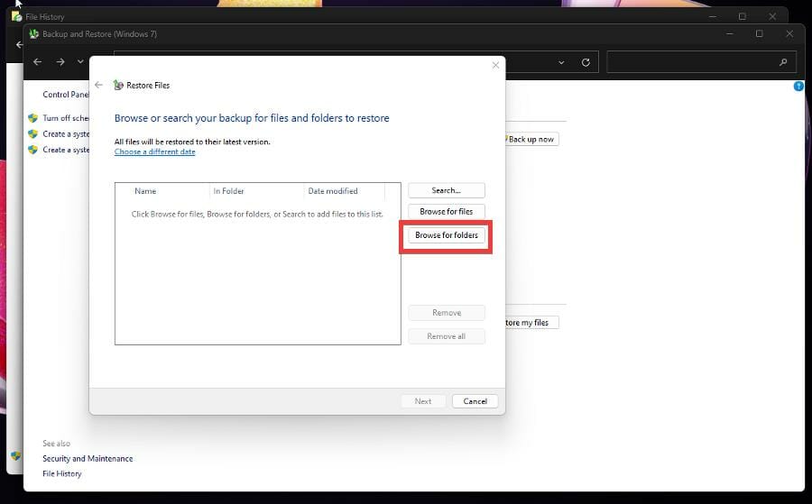The width and height of the screenshot is (812, 504).
Task: Click Back up now in Backup window
Action: coord(531,139)
